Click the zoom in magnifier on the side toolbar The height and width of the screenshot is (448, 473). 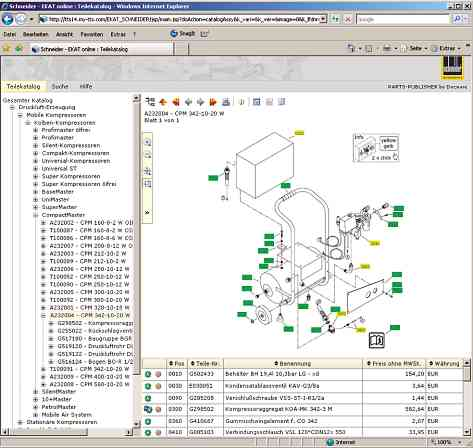click(148, 142)
